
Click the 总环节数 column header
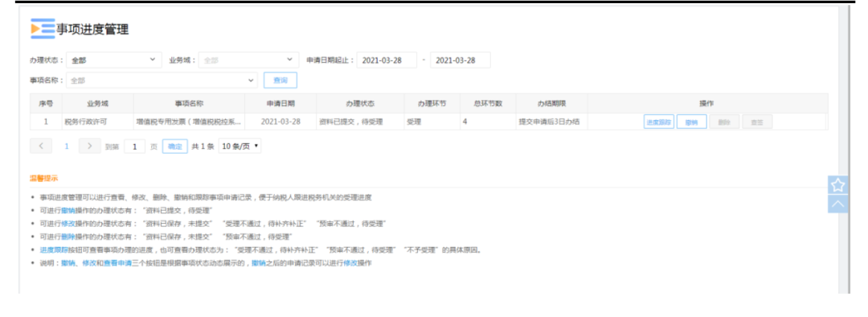488,104
